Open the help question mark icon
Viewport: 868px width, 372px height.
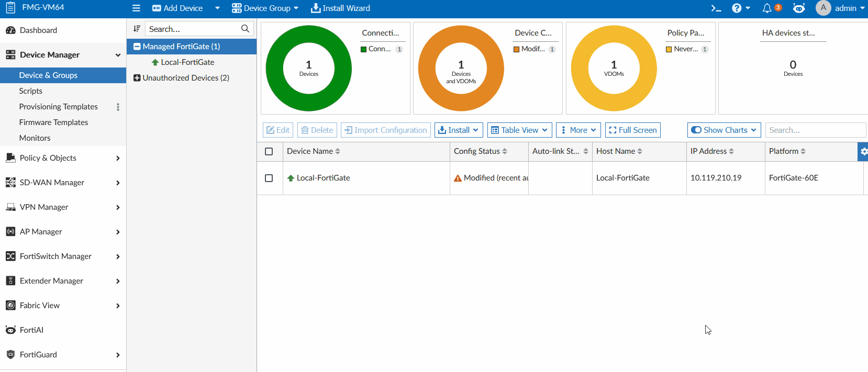pyautogui.click(x=737, y=8)
